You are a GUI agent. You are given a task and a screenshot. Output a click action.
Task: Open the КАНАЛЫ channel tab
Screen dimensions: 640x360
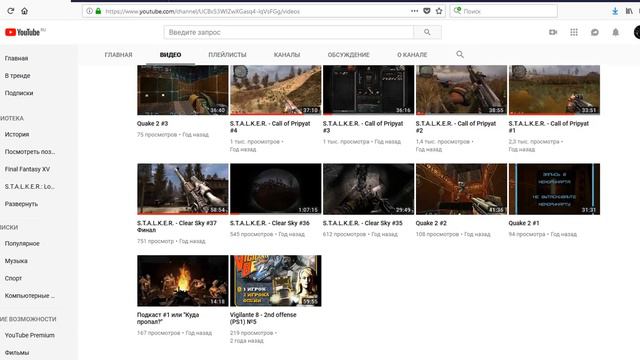click(287, 55)
